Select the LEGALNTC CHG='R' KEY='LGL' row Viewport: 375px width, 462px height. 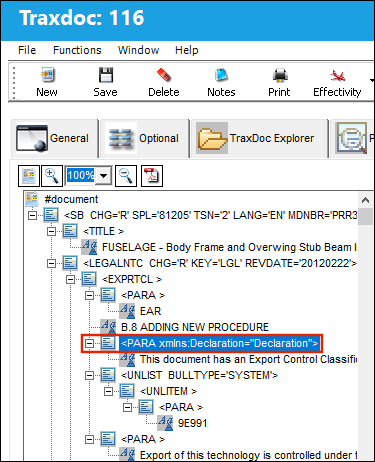click(219, 263)
